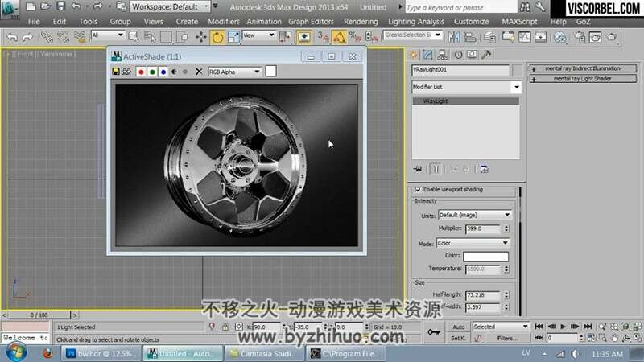Click the Render Production teapot icon
Screen dimensions: 644x362
(612, 37)
